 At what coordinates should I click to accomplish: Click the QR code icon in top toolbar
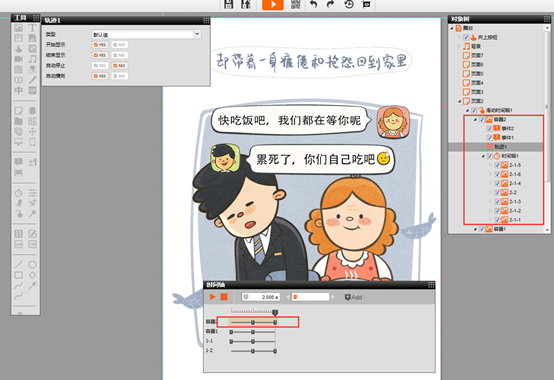coord(295,4)
